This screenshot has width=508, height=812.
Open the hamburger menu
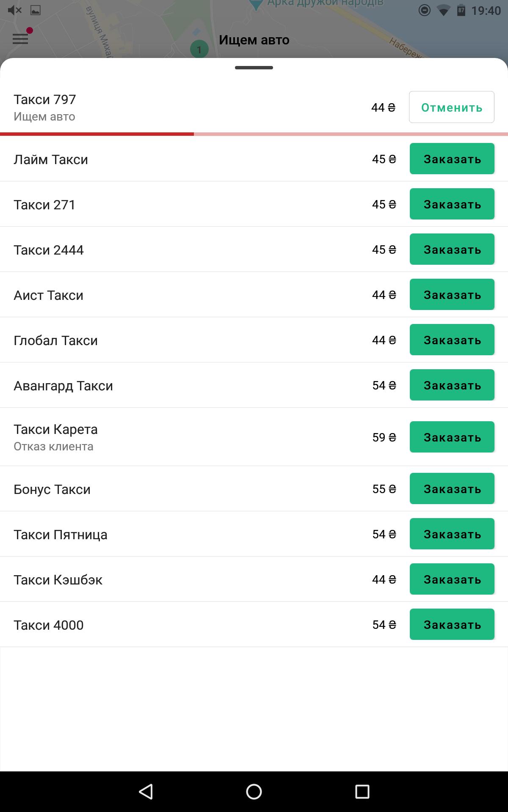(20, 39)
